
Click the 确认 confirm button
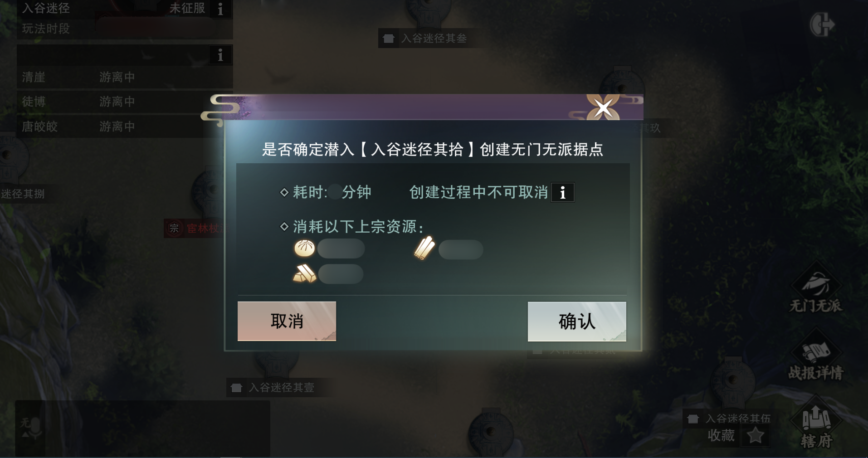pyautogui.click(x=577, y=321)
